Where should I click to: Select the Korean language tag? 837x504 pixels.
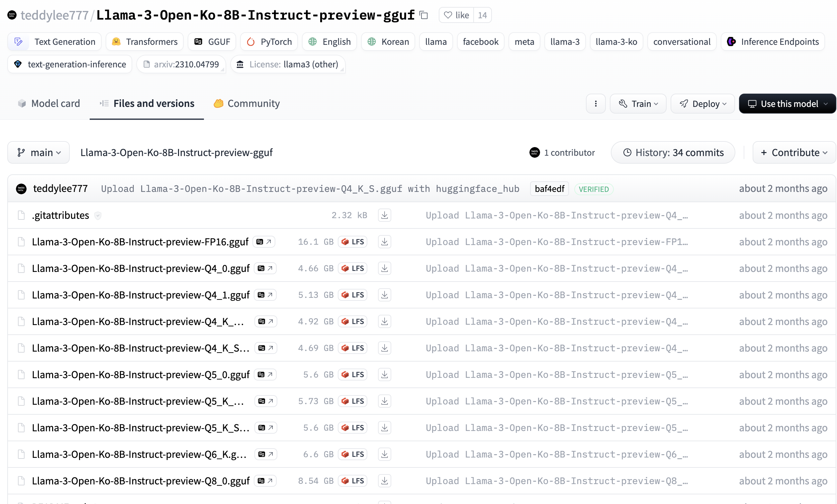388,42
